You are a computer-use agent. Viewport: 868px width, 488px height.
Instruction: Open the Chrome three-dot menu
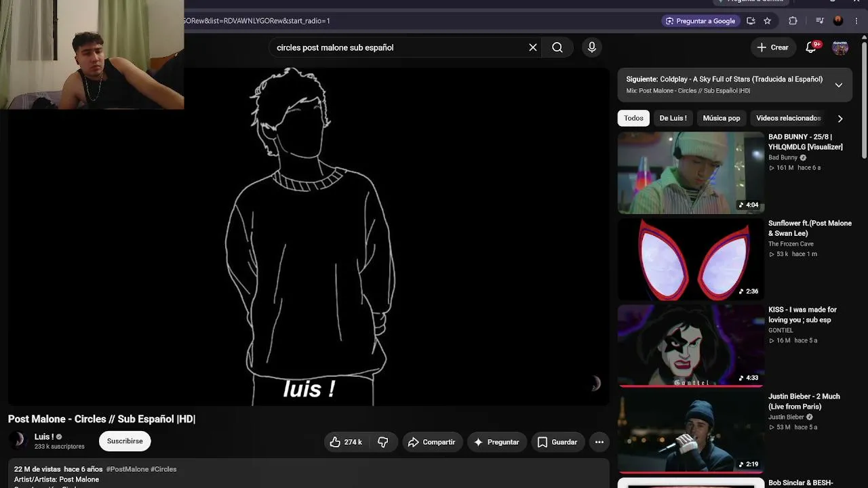856,21
